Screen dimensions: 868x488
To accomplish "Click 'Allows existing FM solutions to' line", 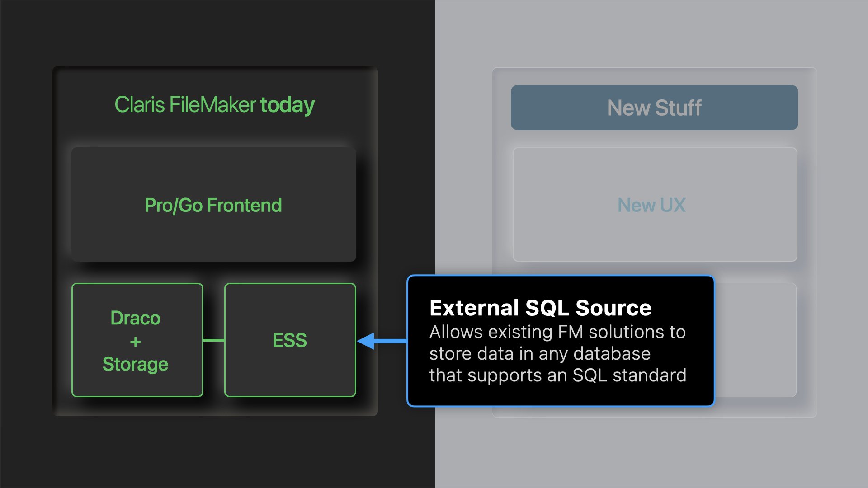I will (557, 332).
